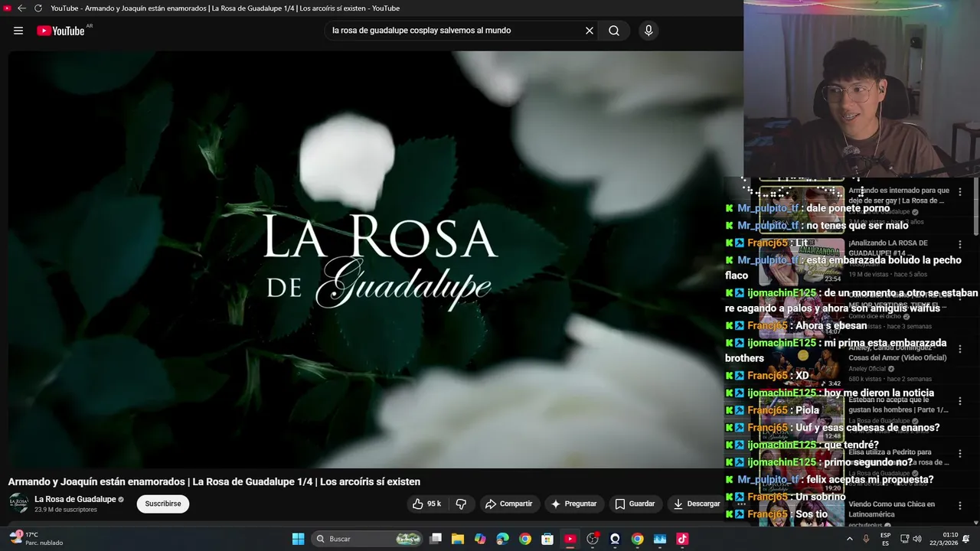Open Microsoft Edge from the taskbar

(x=502, y=539)
